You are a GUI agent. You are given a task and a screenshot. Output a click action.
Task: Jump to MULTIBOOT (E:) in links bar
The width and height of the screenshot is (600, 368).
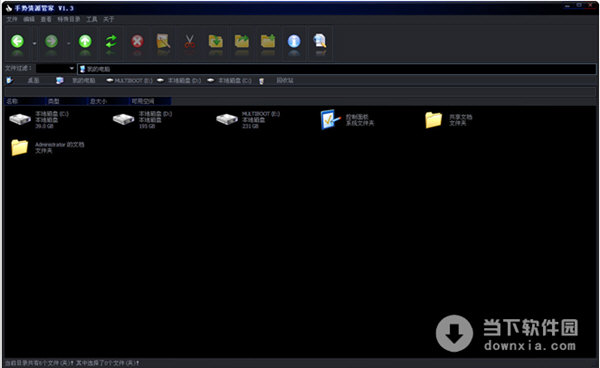[129, 80]
